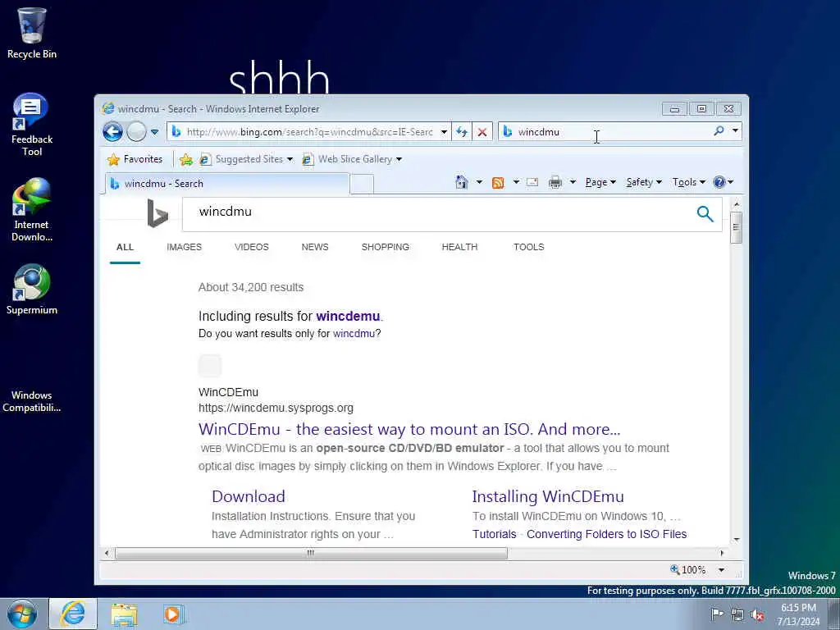Open the TOOLS tab on Bing

pos(529,247)
